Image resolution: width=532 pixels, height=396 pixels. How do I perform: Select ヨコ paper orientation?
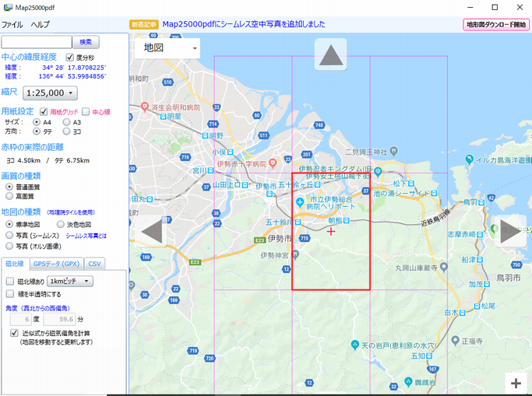[x=66, y=131]
